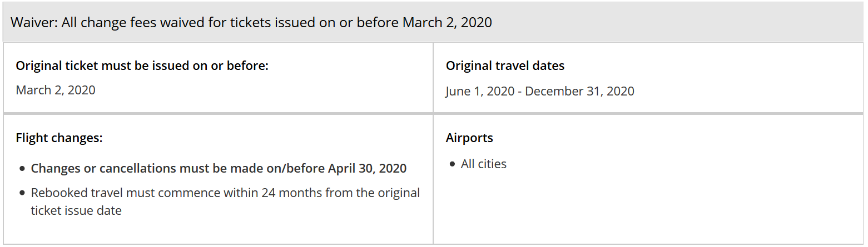Click the "April 30, 2020" deadline date
The image size is (868, 247).
point(367,168)
